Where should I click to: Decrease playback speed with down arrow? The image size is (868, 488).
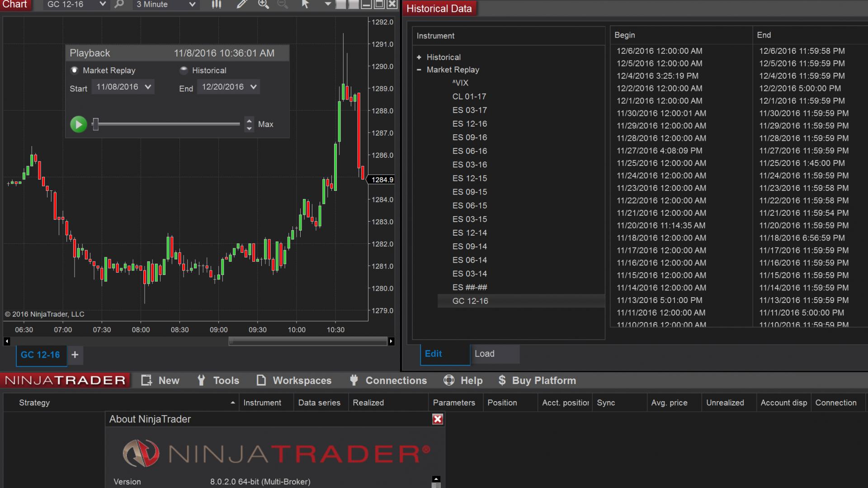[249, 128]
